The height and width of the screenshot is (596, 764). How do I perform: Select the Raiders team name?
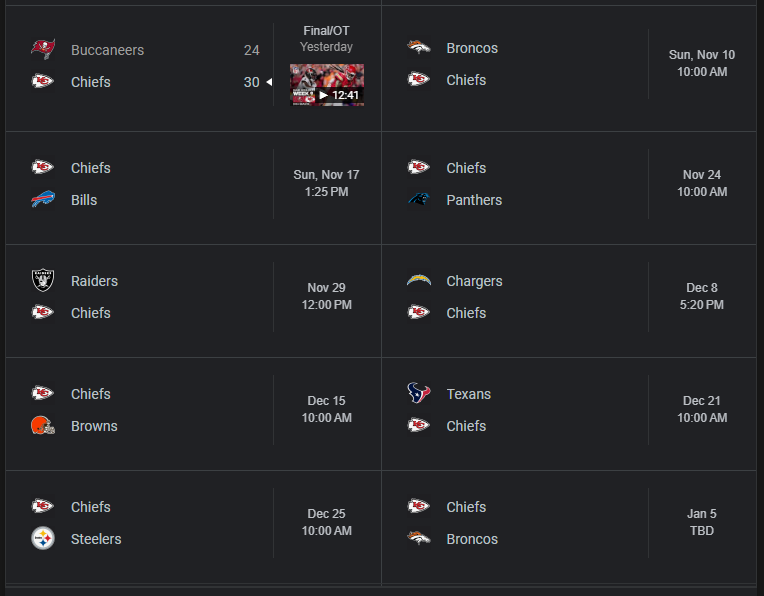[94, 281]
